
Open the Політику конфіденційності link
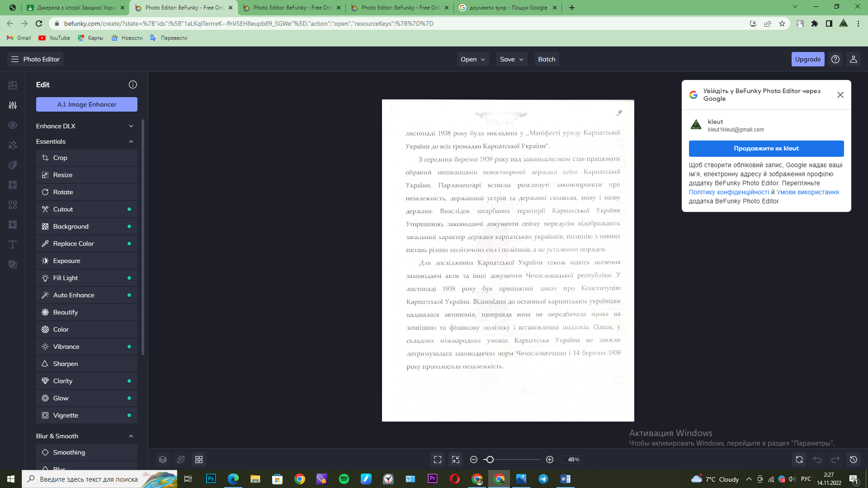click(x=729, y=192)
